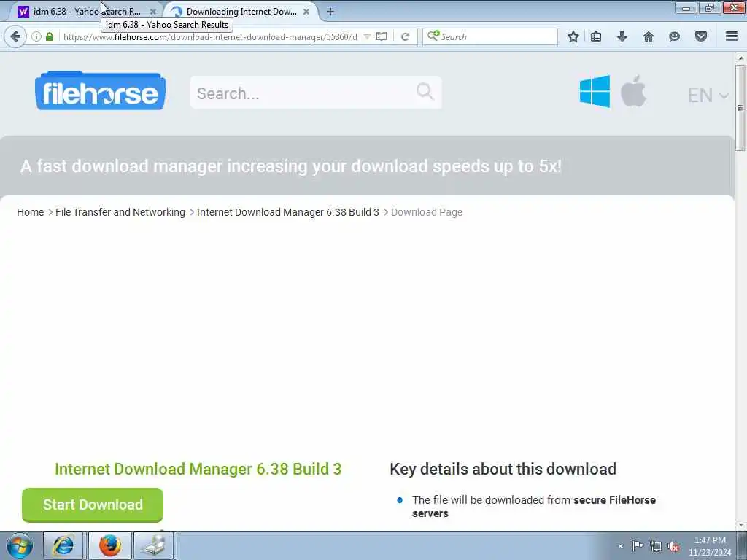Save page to Pocket icon
The width and height of the screenshot is (747, 560).
(x=701, y=36)
